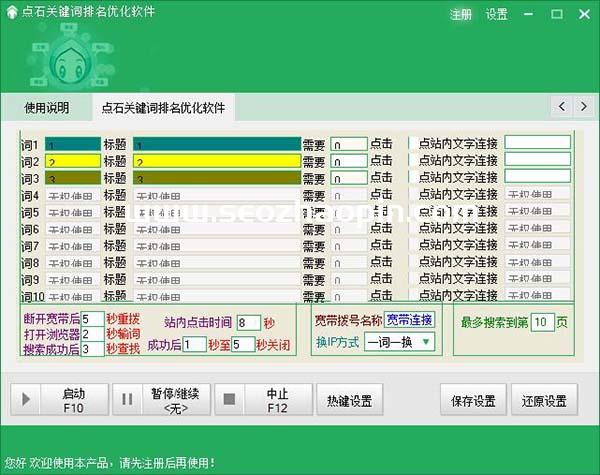Switch to the 使用说明 tab
The image size is (600, 475).
pos(47,107)
